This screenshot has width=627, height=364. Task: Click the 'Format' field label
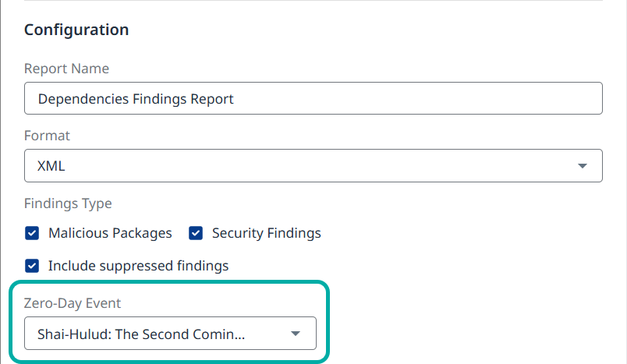(47, 136)
